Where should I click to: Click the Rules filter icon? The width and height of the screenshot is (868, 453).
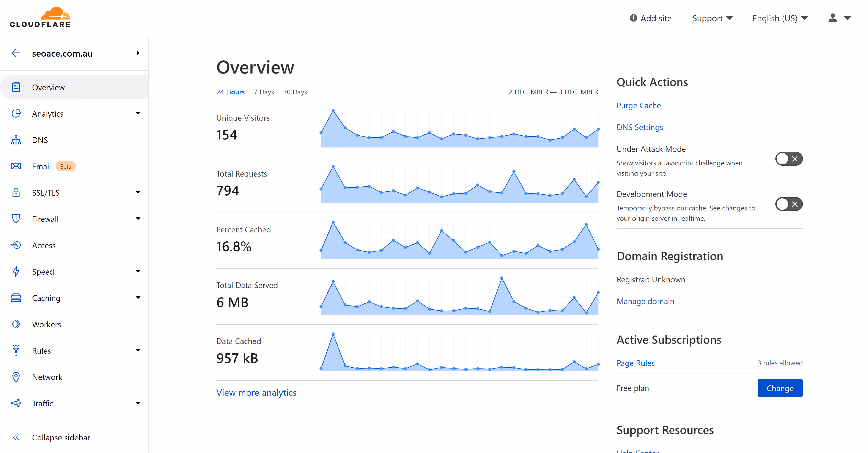pos(16,350)
